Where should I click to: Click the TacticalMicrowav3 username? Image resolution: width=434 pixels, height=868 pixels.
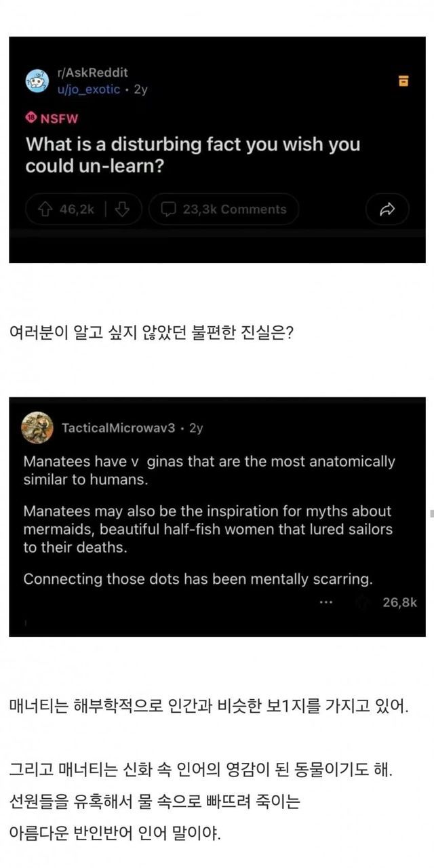coord(118,428)
